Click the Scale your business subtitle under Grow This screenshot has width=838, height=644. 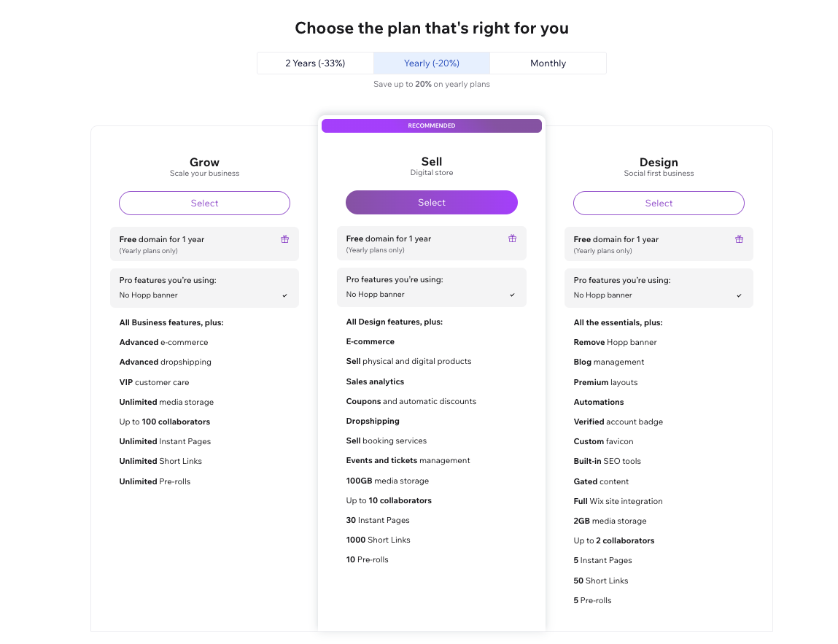tap(204, 174)
